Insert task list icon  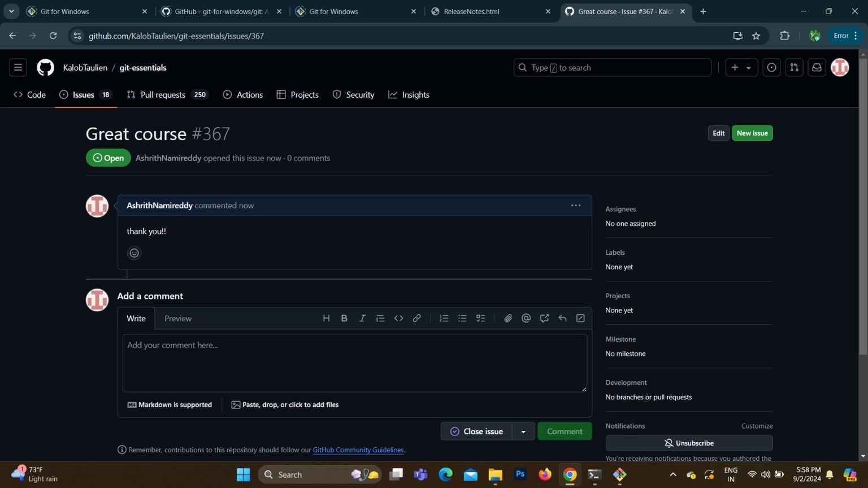481,319
